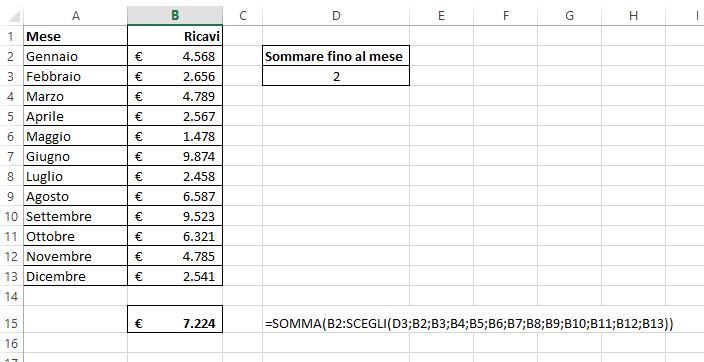The height and width of the screenshot is (362, 704).
Task: Click the month number input cell showing 2
Action: (336, 76)
